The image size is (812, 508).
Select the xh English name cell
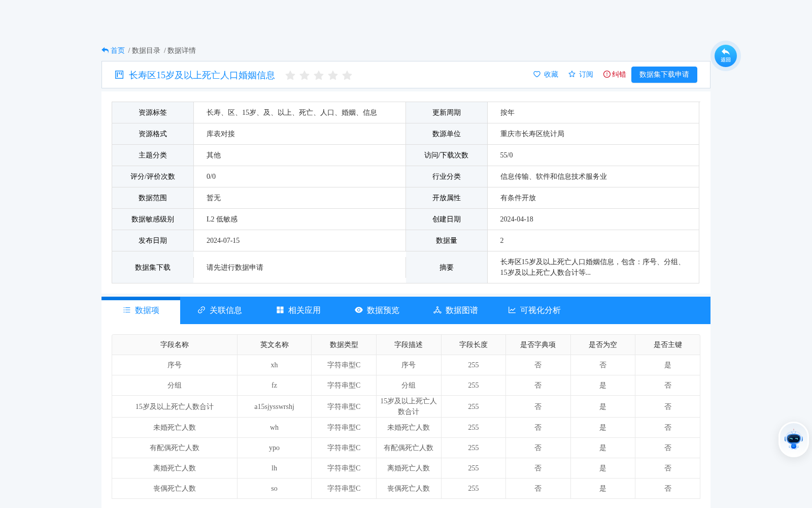pos(275,365)
